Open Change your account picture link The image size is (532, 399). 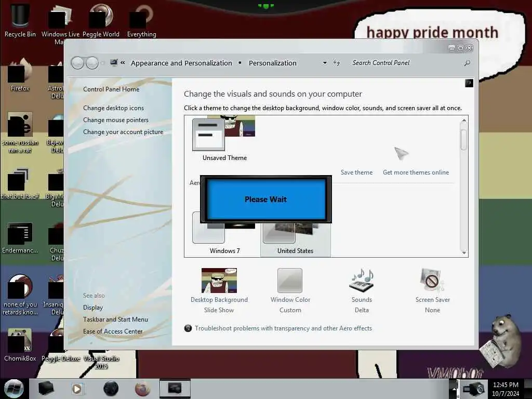[123, 132]
